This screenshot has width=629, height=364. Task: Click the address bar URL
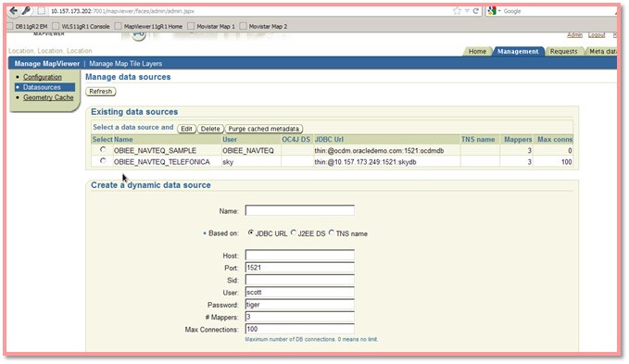tap(122, 11)
